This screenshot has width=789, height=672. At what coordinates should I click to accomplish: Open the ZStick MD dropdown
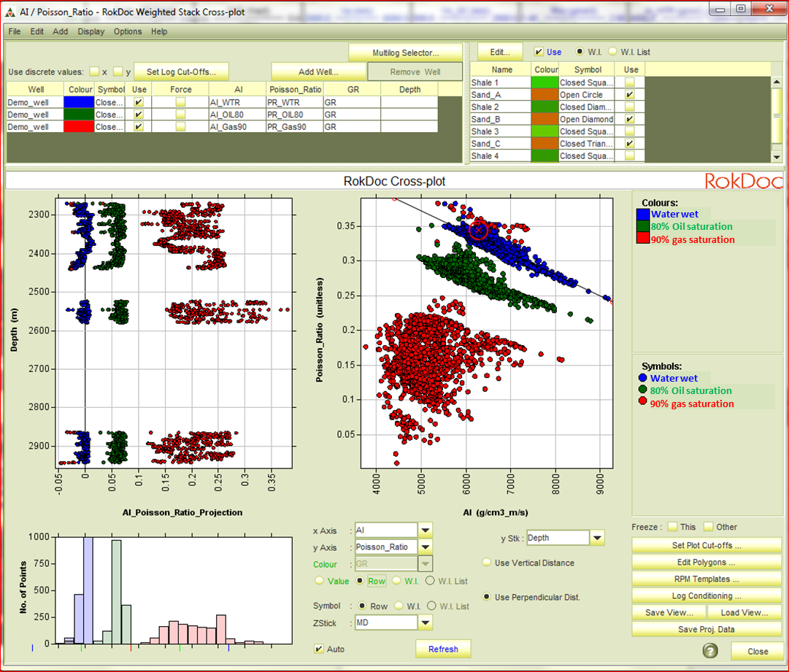[426, 623]
